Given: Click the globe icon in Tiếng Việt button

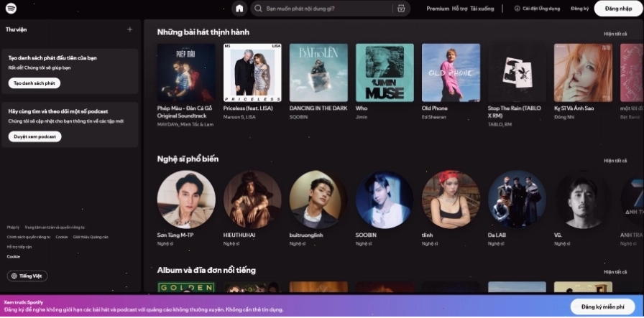Looking at the screenshot, I should pyautogui.click(x=14, y=276).
